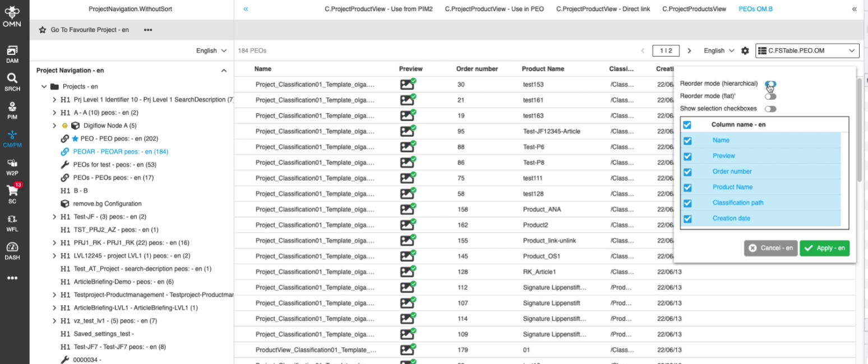Toggle the select-all Column name checkbox
Image resolution: width=868 pixels, height=364 pixels.
[x=687, y=125]
